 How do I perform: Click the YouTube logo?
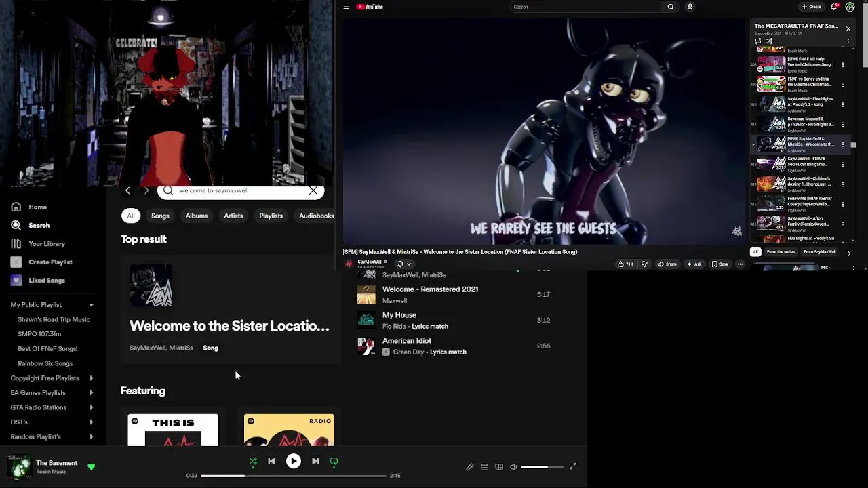tap(370, 7)
